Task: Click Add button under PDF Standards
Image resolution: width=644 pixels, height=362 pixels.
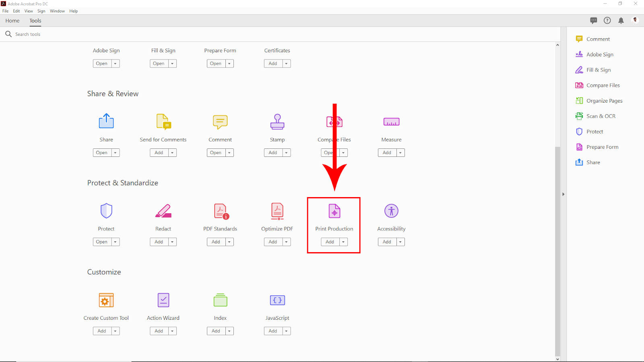Action: point(216,242)
